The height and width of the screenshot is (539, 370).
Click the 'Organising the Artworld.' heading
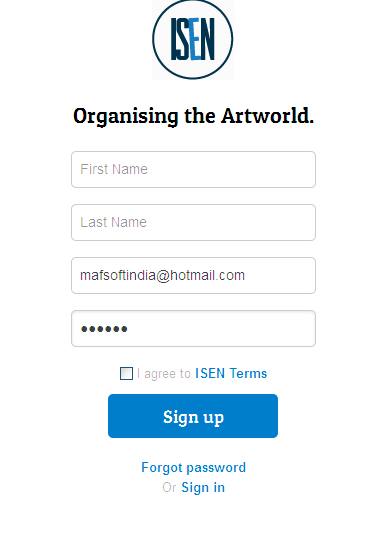(x=193, y=116)
